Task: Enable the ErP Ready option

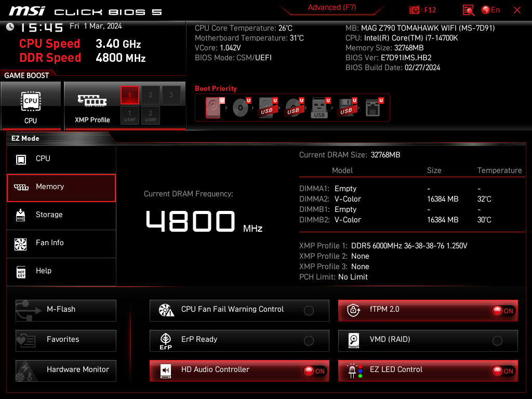Action: click(309, 341)
